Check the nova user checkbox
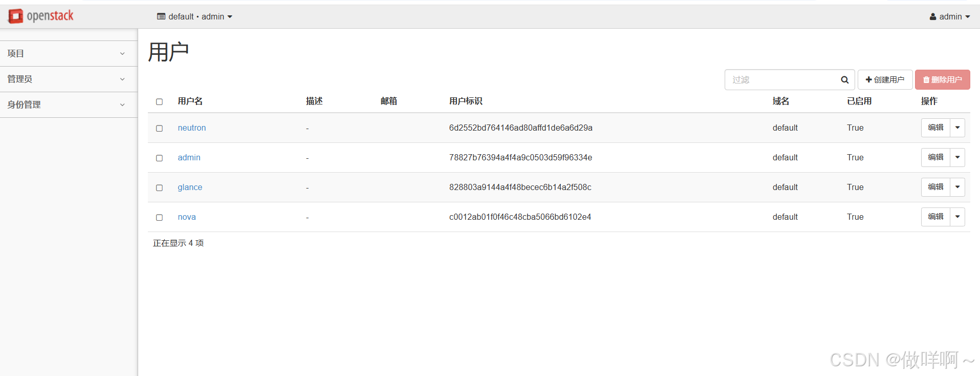The image size is (980, 376). tap(159, 217)
